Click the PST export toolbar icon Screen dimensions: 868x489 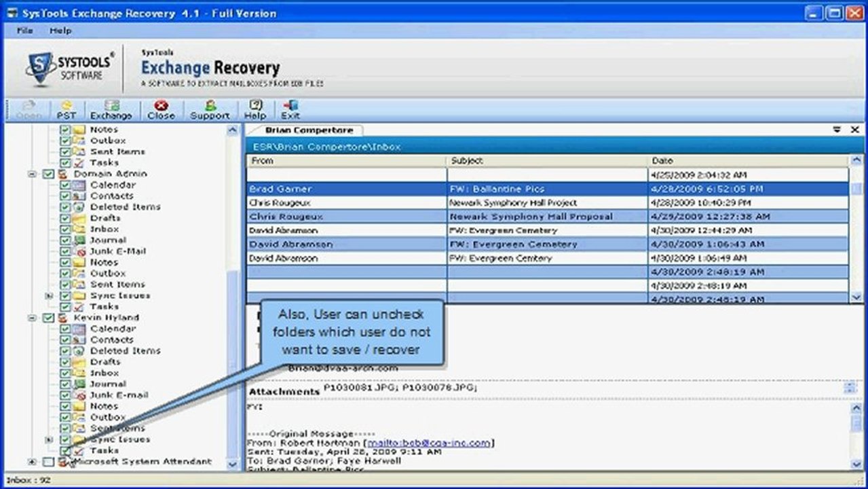click(x=66, y=110)
